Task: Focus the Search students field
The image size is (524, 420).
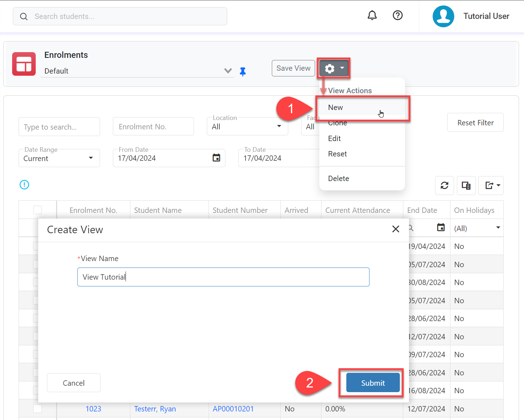Action: pyautogui.click(x=120, y=16)
